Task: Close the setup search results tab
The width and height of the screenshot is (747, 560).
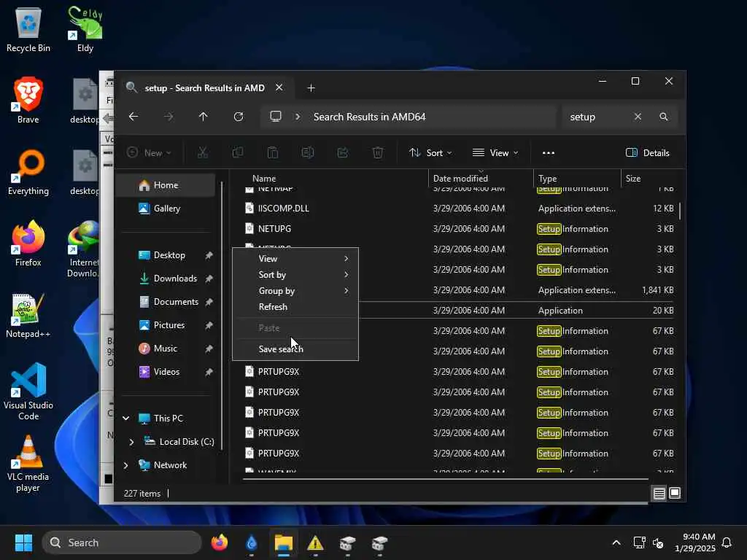Action: [x=279, y=87]
